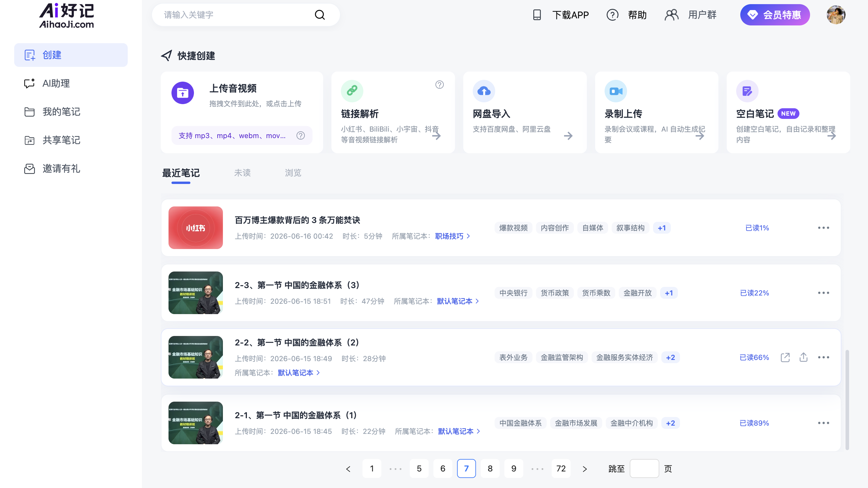Open more options for the 百万博主 note
This screenshot has width=868, height=488.
pyautogui.click(x=824, y=228)
